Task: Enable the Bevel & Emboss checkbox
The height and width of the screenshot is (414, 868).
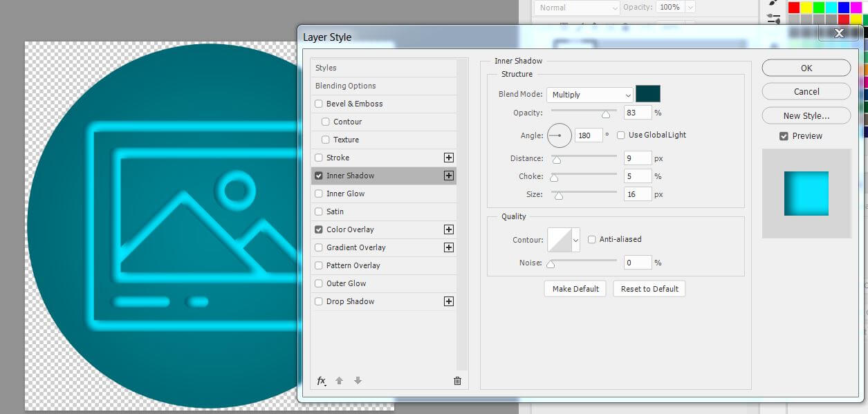Action: pyautogui.click(x=319, y=104)
